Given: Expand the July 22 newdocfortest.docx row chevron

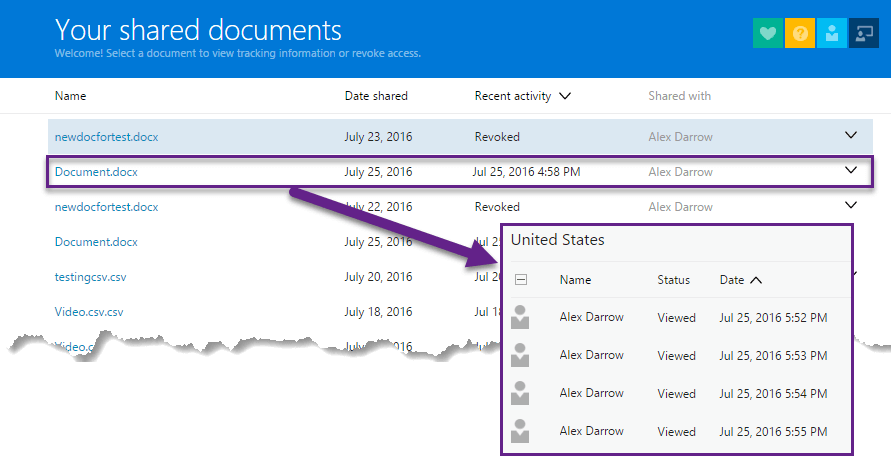Looking at the screenshot, I should 851,206.
